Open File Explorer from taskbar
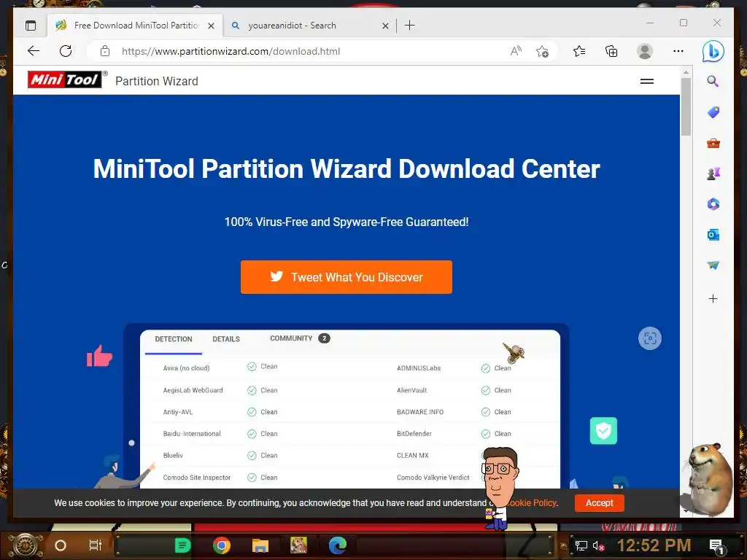Image resolution: width=747 pixels, height=560 pixels. point(260,545)
